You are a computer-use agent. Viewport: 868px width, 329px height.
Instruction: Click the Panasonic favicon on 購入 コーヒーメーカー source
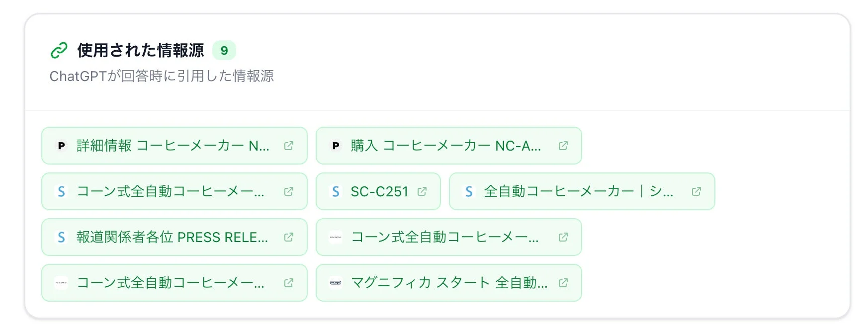click(x=336, y=146)
